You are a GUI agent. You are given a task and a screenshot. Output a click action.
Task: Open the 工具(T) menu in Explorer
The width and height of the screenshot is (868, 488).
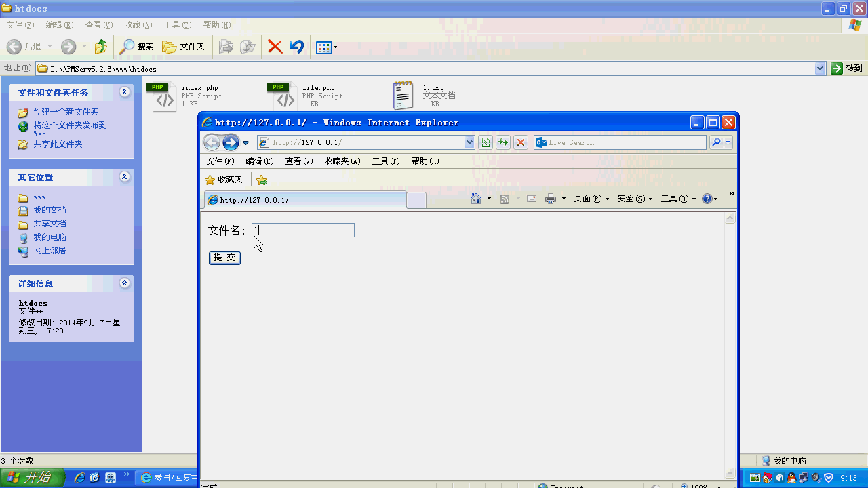(x=177, y=24)
